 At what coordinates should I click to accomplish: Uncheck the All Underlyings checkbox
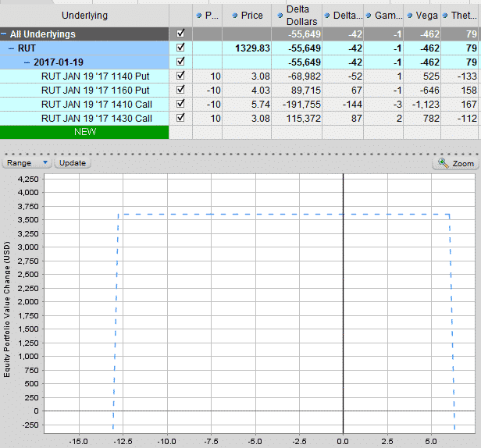coord(180,34)
